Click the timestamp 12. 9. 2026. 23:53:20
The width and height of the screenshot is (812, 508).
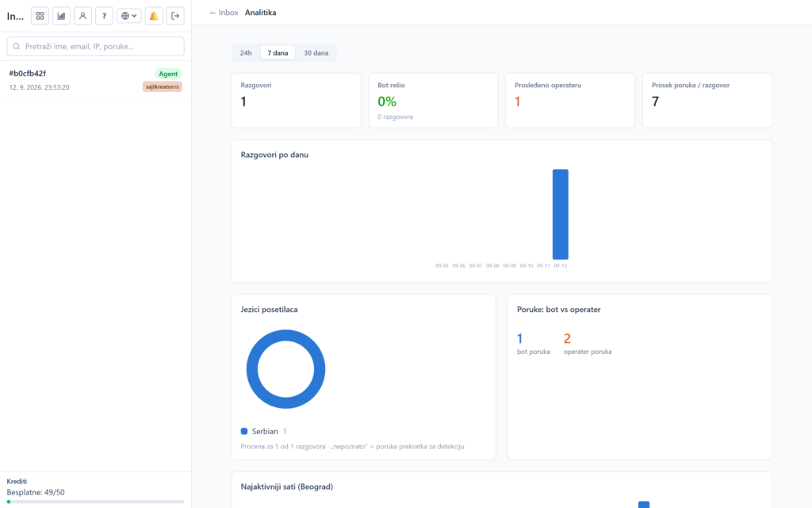tap(40, 87)
